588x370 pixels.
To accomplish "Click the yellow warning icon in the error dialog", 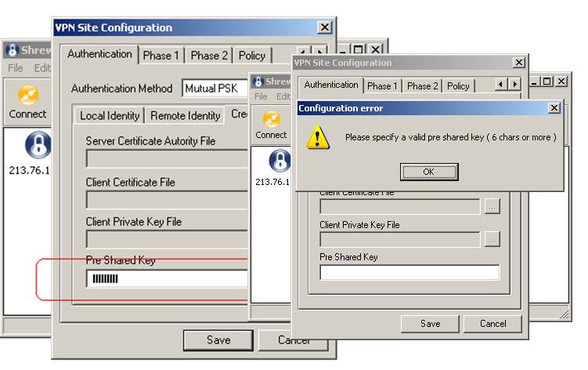I will coord(317,137).
